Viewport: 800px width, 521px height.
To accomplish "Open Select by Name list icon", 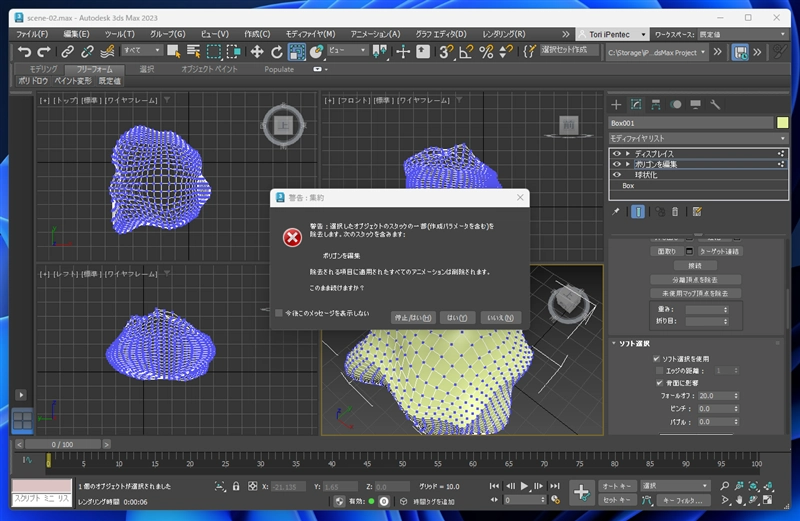I will click(x=193, y=52).
